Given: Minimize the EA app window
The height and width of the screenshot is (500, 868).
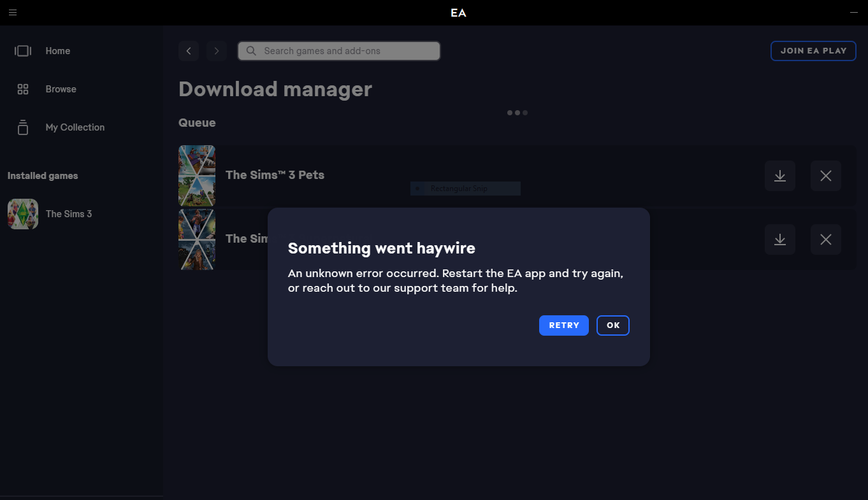Looking at the screenshot, I should coord(853,13).
